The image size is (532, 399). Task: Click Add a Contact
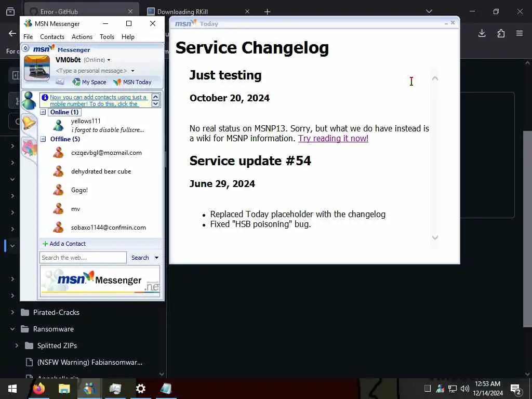[x=64, y=244]
